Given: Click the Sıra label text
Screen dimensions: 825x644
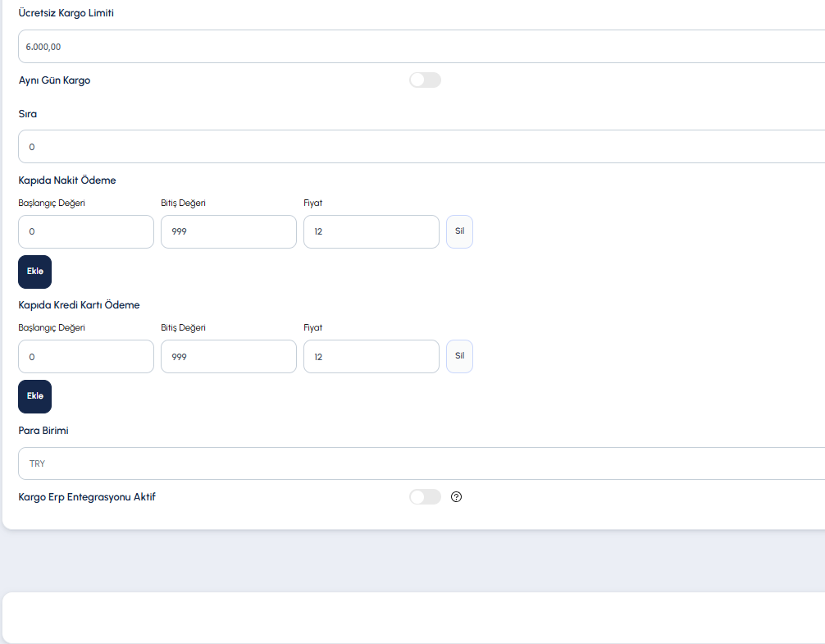Looking at the screenshot, I should pyautogui.click(x=27, y=114).
